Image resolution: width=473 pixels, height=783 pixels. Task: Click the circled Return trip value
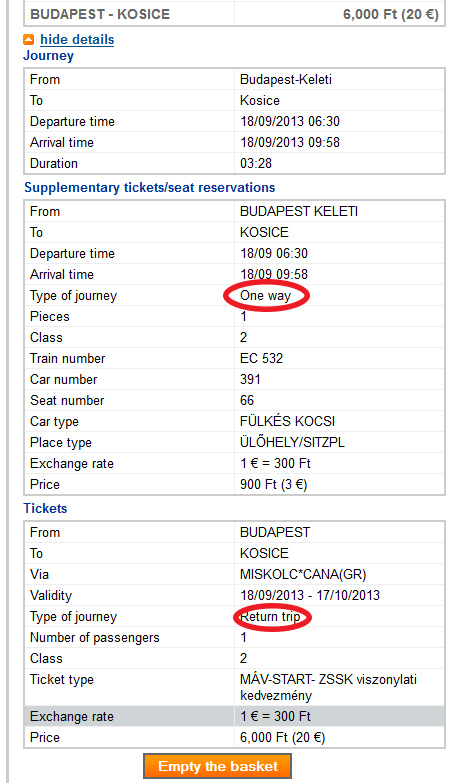(270, 617)
